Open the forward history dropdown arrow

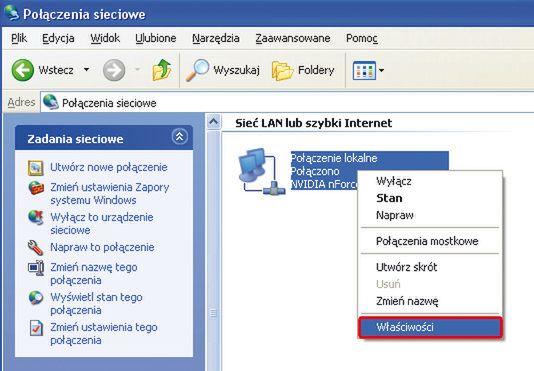point(138,70)
